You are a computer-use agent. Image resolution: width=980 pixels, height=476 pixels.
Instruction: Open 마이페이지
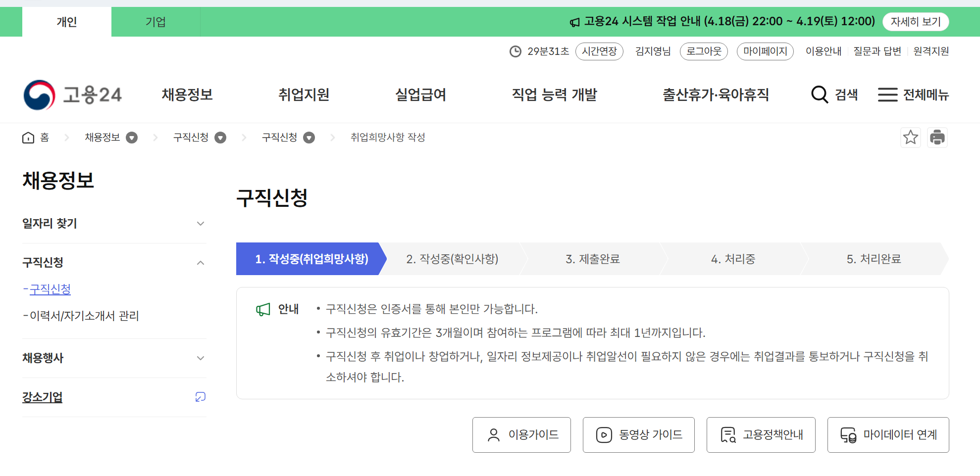(765, 51)
